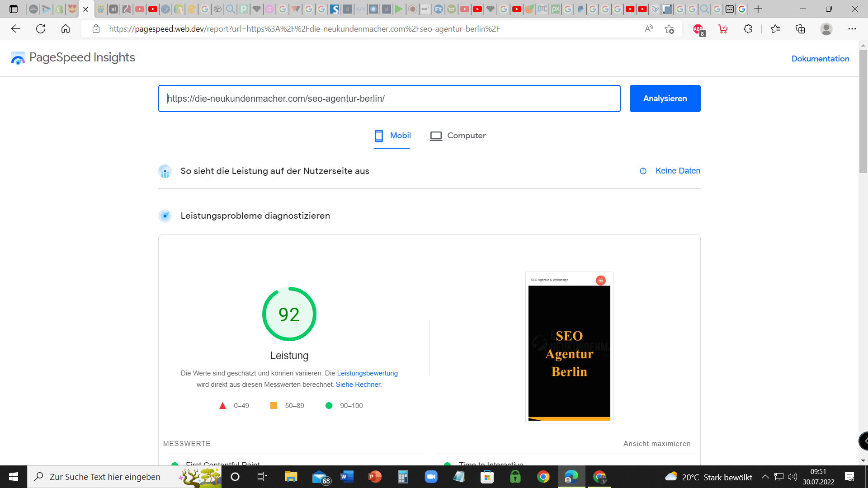Follow the Leistungsbewertung link
The height and width of the screenshot is (488, 868).
click(367, 373)
